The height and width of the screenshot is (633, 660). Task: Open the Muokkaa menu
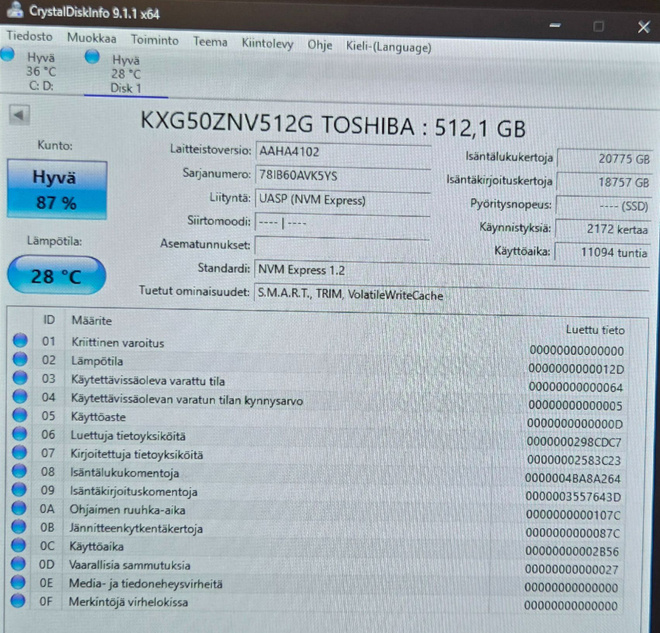(92, 38)
